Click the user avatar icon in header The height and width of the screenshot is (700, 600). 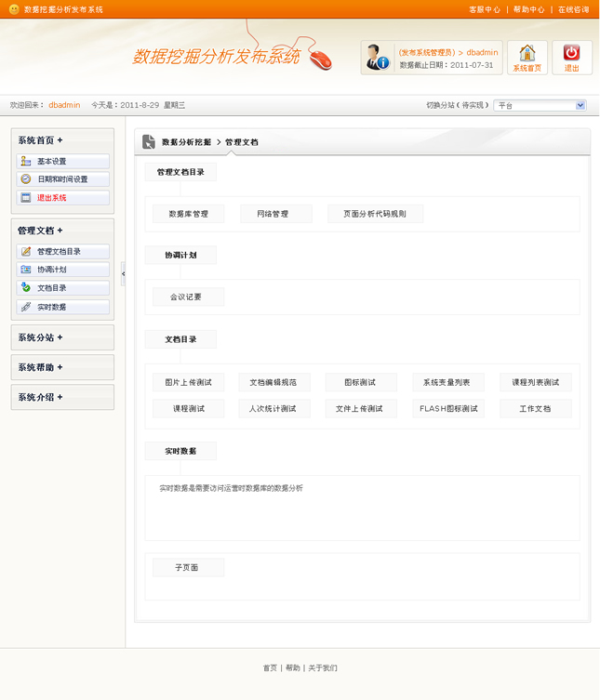377,58
